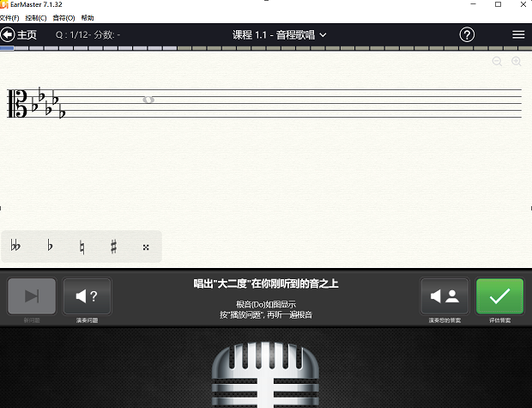Select the single flat accidental
The height and width of the screenshot is (408, 532).
coord(50,246)
